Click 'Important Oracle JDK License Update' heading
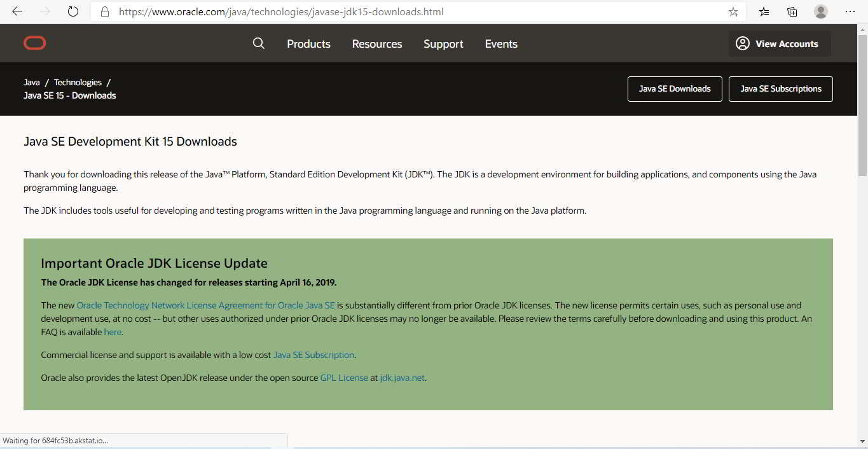Screen dimensions: 868x449 tap(155, 263)
